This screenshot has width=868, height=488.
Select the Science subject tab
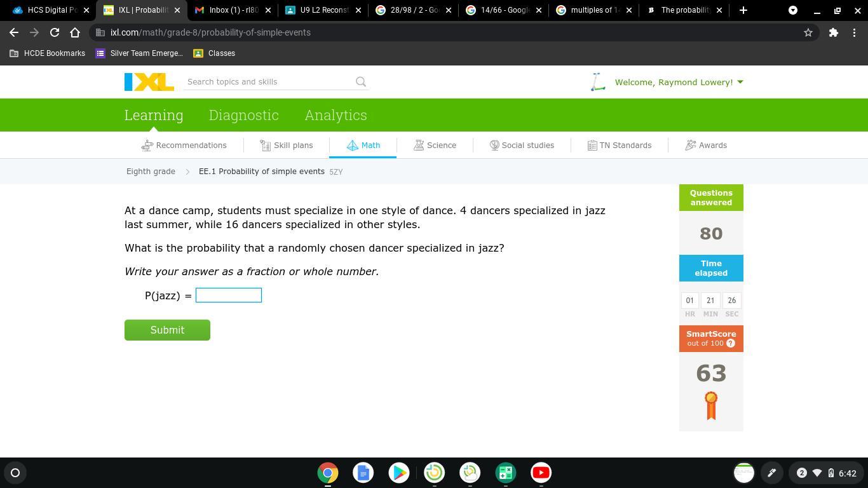tap(435, 146)
